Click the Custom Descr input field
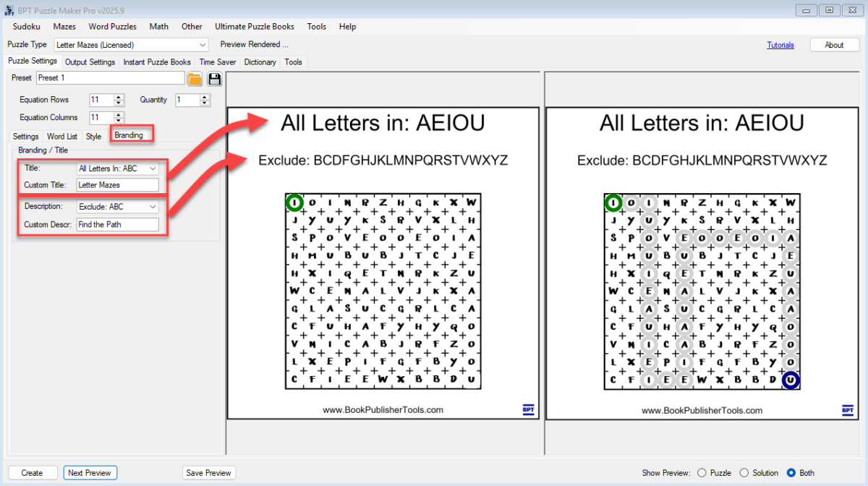 118,224
